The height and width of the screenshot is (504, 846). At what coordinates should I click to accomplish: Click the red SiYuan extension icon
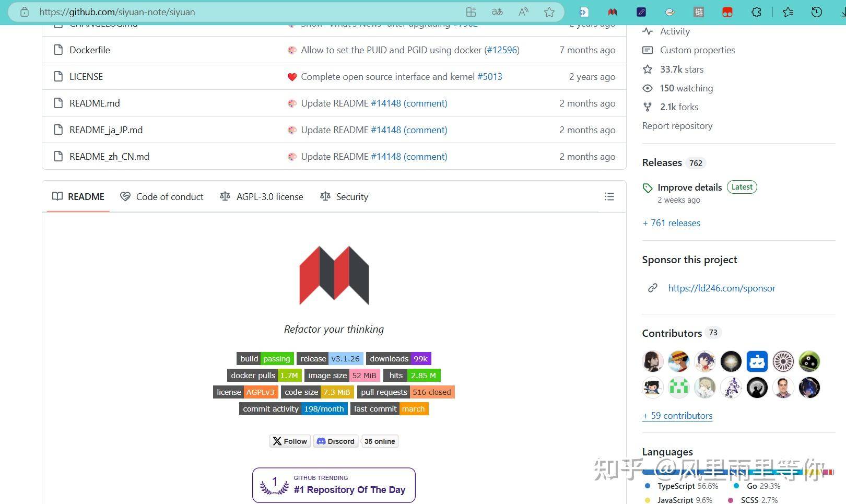click(613, 11)
